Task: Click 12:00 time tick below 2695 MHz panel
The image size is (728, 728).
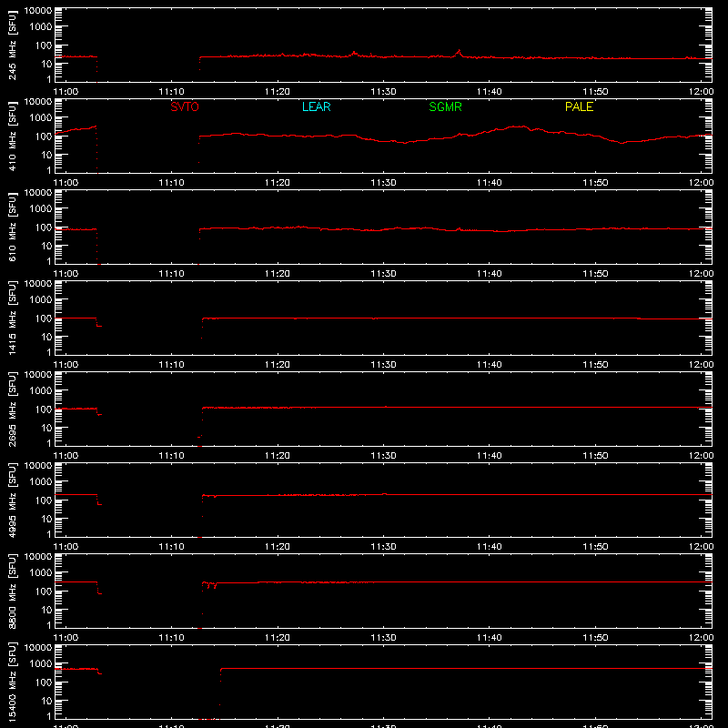Action: tap(701, 456)
